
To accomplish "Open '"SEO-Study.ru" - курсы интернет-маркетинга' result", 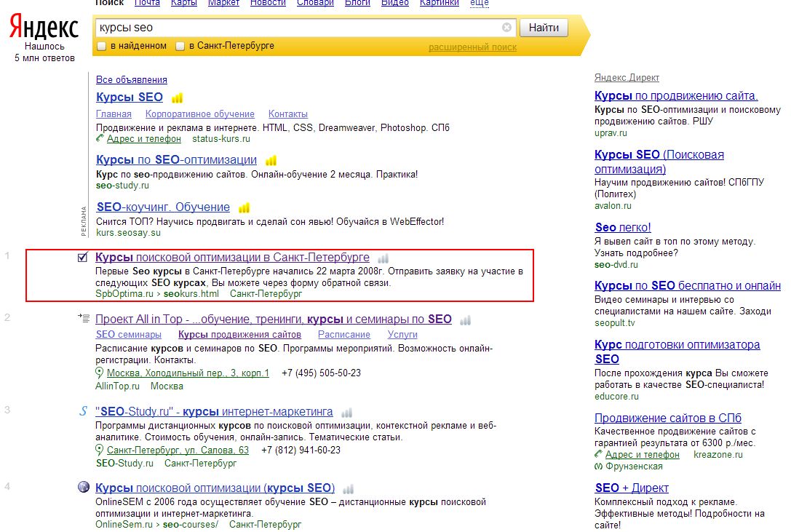I will point(214,411).
